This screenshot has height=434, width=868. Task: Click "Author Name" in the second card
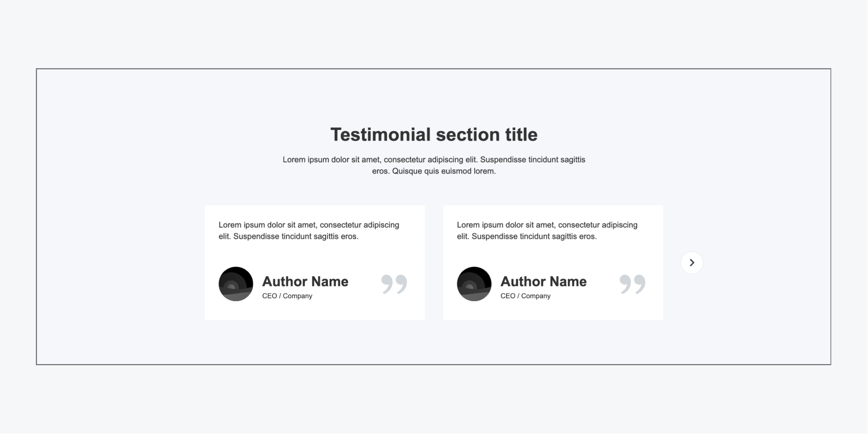[x=544, y=281]
